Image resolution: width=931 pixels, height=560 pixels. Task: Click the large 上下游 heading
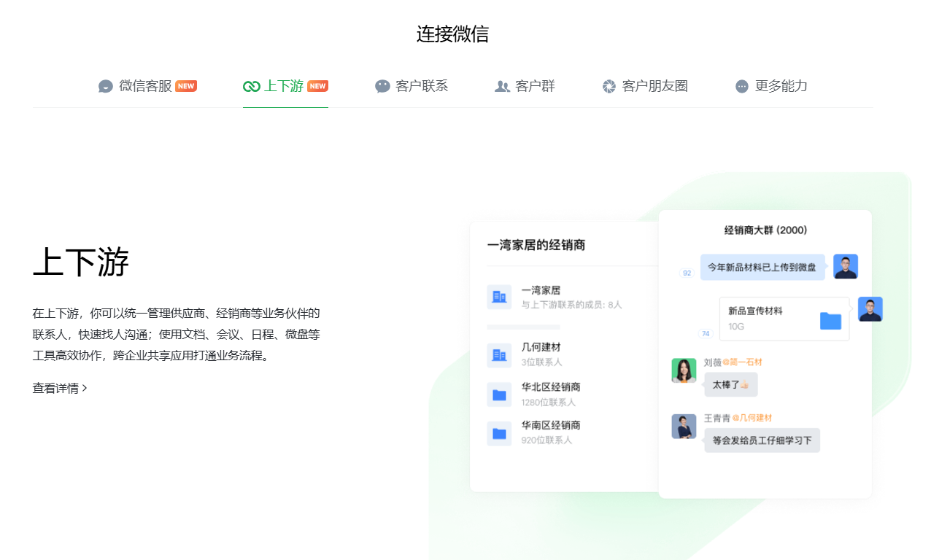click(81, 262)
